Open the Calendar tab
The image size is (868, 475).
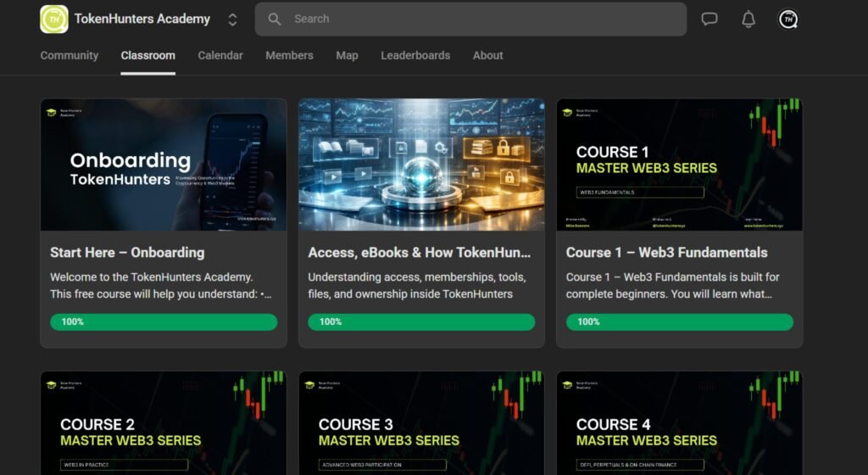pyautogui.click(x=220, y=55)
